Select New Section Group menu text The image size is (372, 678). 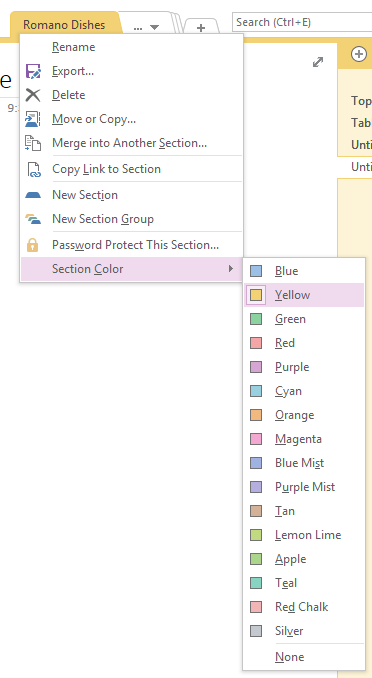click(x=103, y=219)
